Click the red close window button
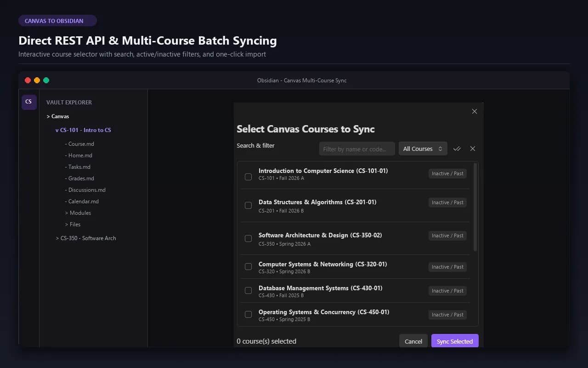The image size is (588, 368). tap(28, 80)
